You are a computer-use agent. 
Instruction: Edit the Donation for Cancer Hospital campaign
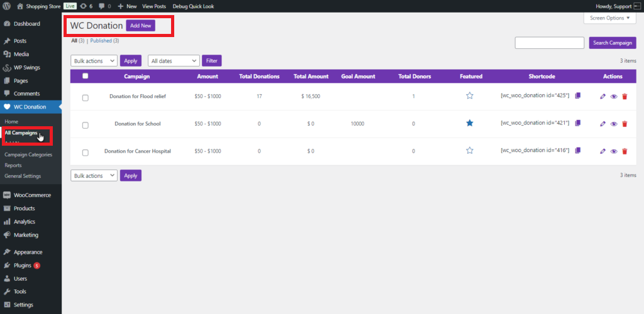[x=603, y=151]
